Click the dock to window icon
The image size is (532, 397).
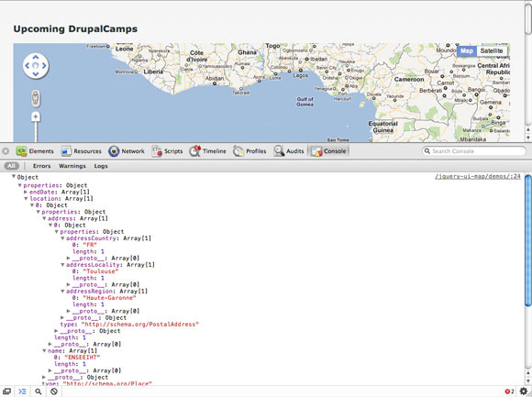tap(6, 391)
